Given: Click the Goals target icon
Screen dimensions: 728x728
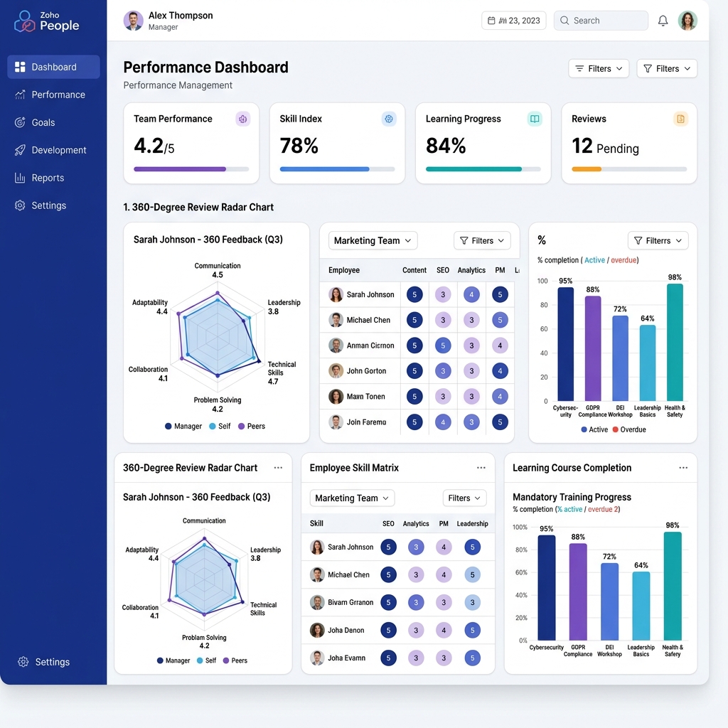Looking at the screenshot, I should click(x=20, y=122).
